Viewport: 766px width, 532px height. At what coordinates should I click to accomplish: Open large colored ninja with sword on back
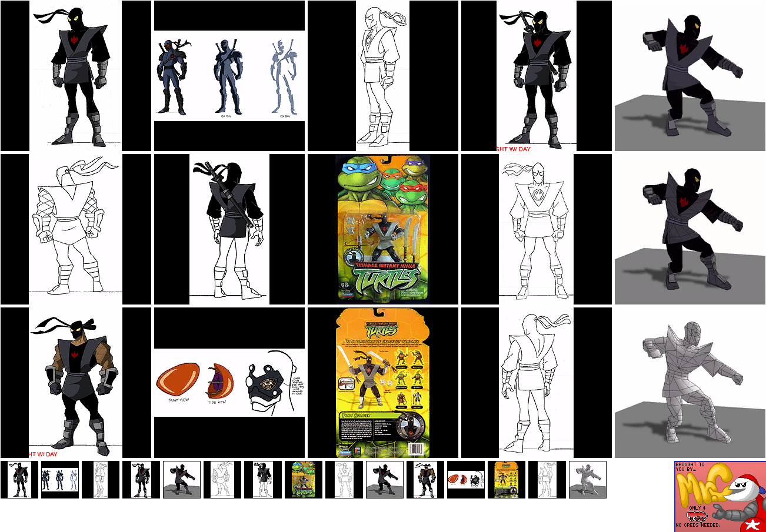coord(537,76)
